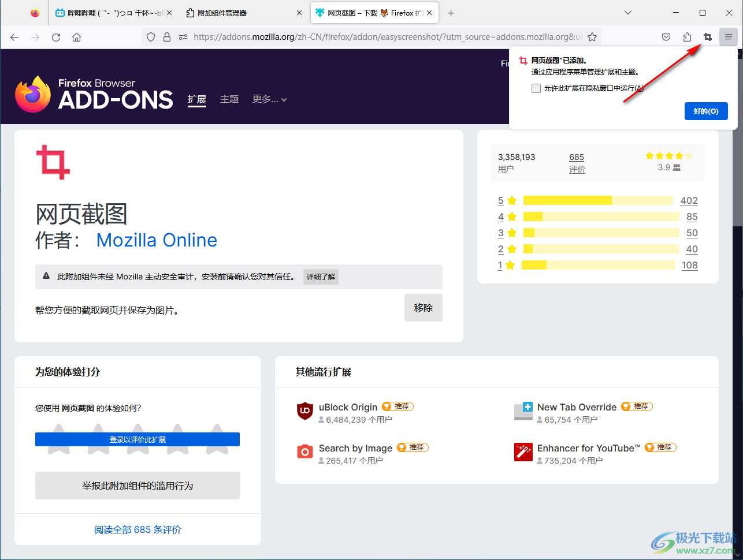Save page to Pocket

[x=666, y=37]
